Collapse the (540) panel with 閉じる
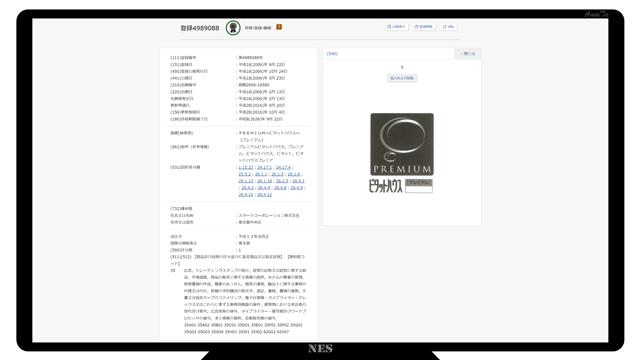The height and width of the screenshot is (360, 640). (x=468, y=53)
